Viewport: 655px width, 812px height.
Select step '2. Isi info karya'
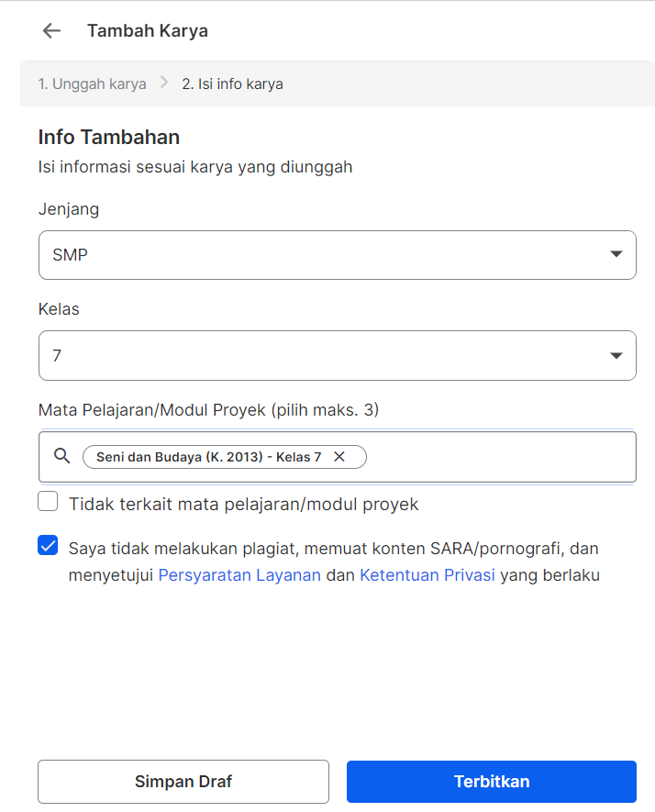[232, 83]
